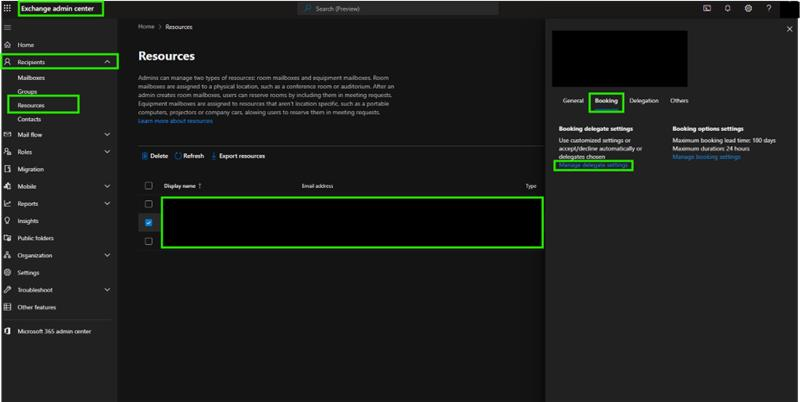
Task: Switch to the General tab
Action: click(573, 101)
